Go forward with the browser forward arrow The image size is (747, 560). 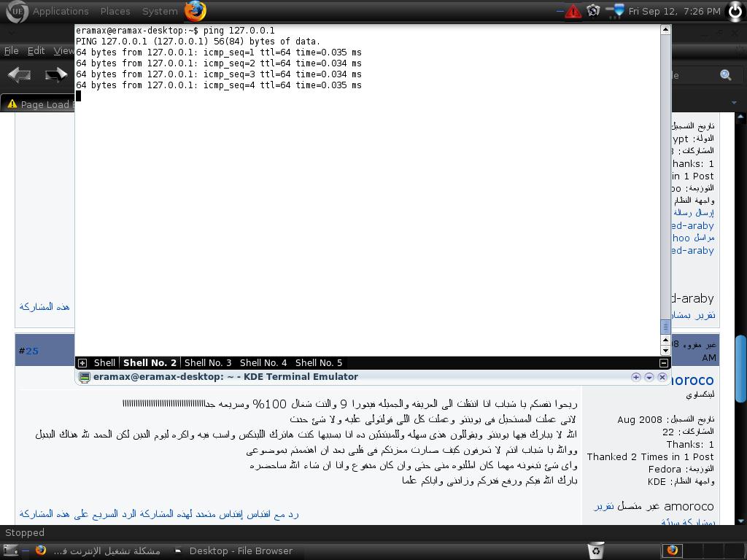pyautogui.click(x=55, y=74)
